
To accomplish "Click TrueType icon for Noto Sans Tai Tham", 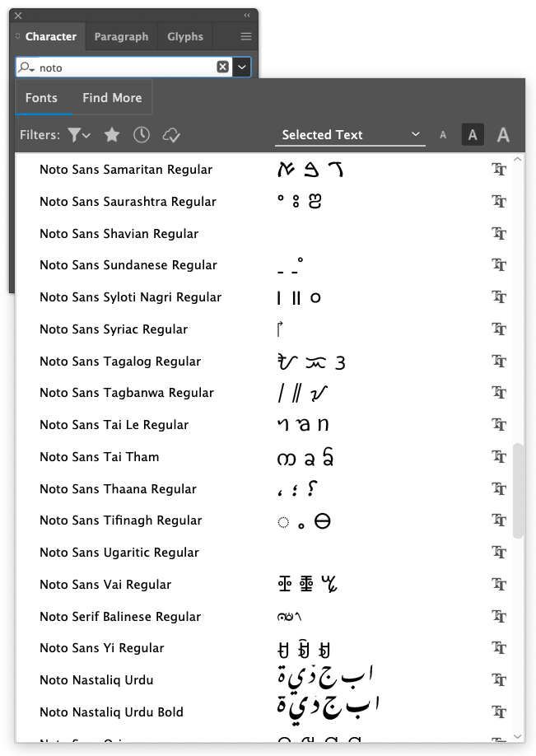I will (x=499, y=456).
